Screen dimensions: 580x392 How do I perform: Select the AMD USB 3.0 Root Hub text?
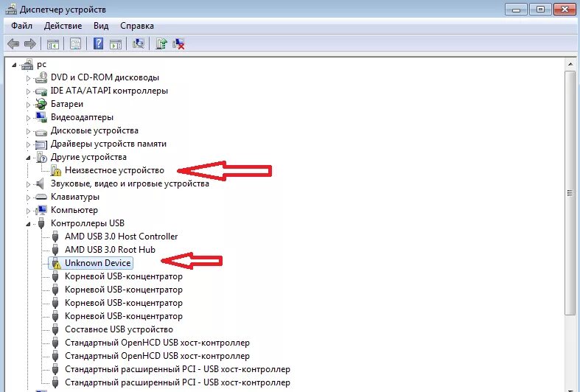[110, 250]
